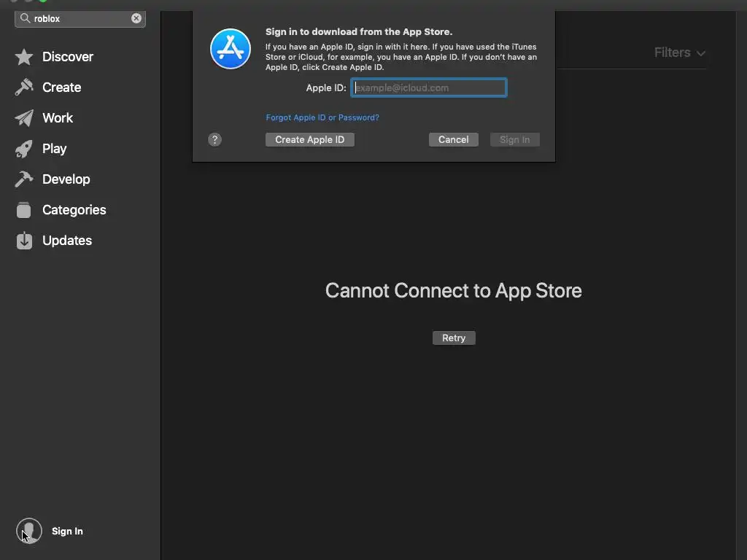The height and width of the screenshot is (560, 747).
Task: Open the Develop section
Action: 66,179
